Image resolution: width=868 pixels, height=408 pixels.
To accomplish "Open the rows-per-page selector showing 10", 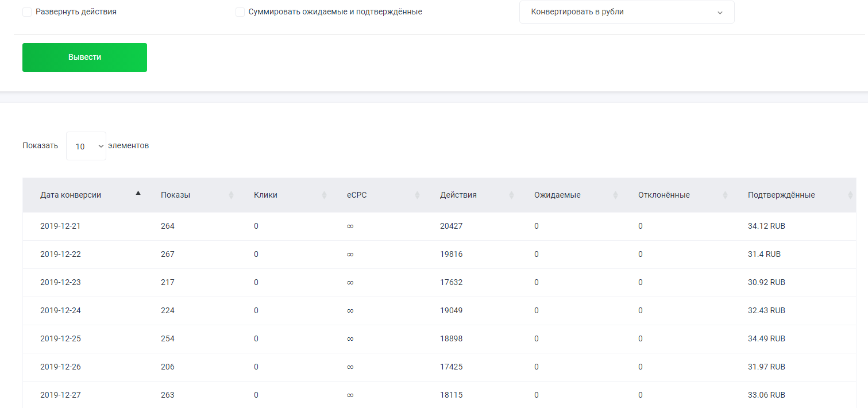I will 86,147.
